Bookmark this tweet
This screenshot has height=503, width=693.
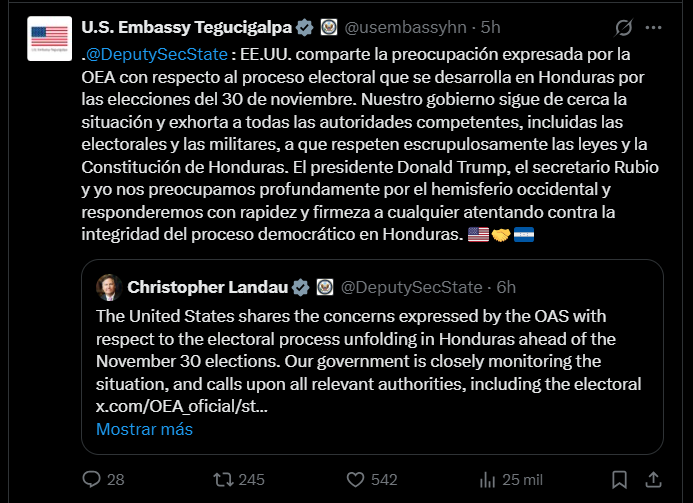tap(619, 479)
